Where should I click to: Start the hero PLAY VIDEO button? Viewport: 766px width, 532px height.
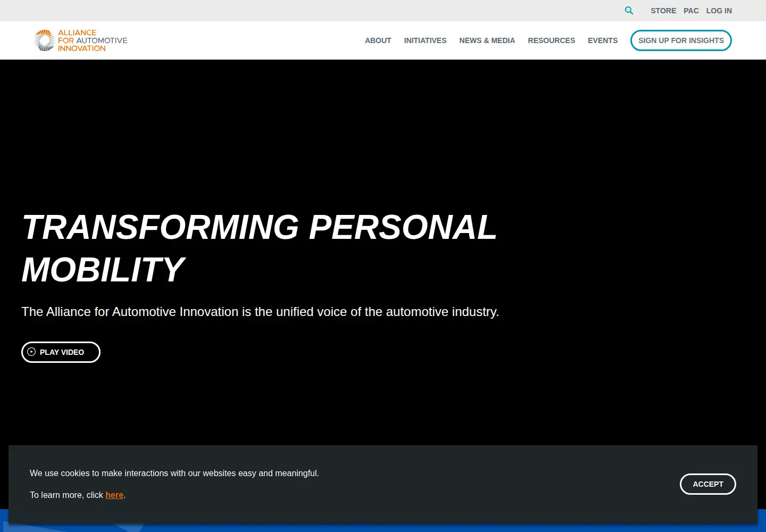61,352
